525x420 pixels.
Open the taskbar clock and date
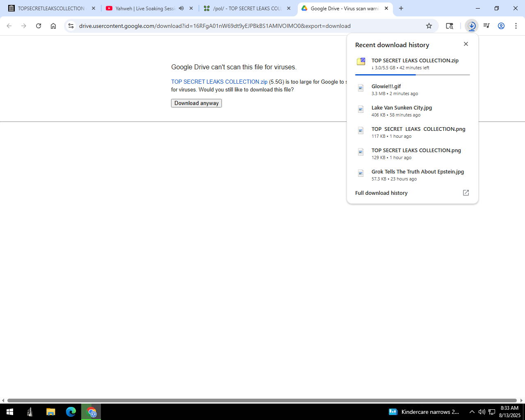pyautogui.click(x=509, y=412)
